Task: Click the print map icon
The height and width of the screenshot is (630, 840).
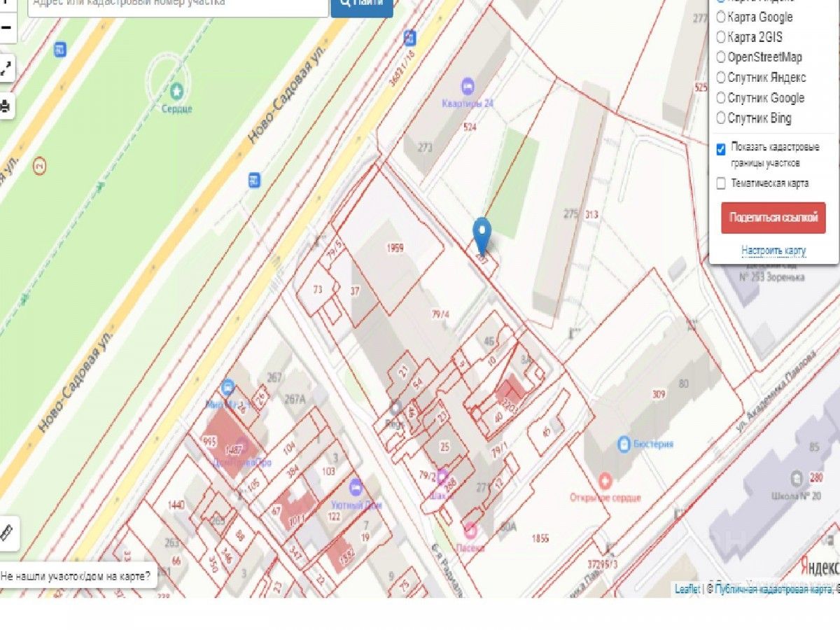Action: click(x=6, y=106)
